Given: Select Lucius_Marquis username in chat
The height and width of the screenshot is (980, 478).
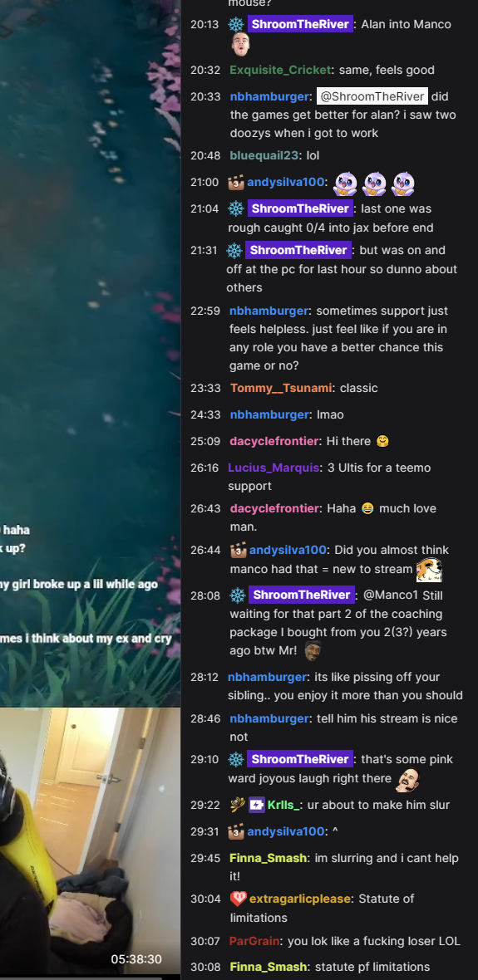Looking at the screenshot, I should click(273, 468).
